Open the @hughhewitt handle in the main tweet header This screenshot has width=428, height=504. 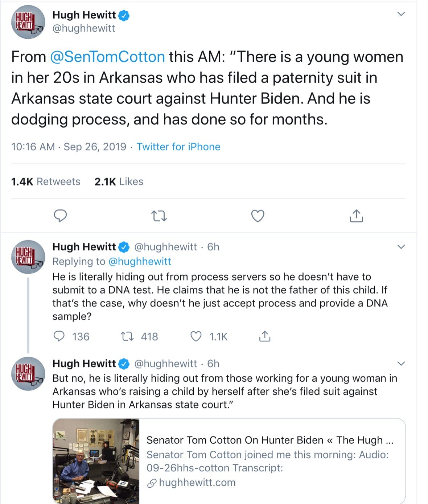[x=84, y=28]
